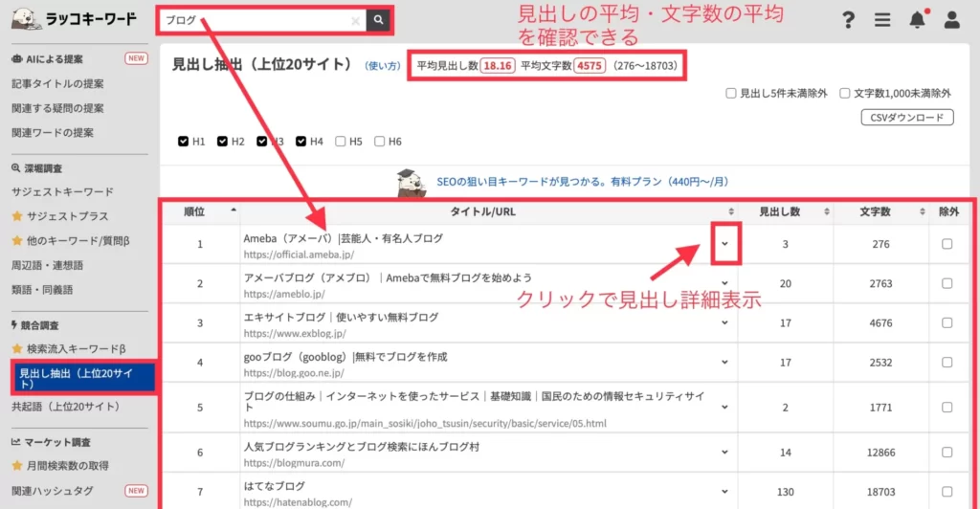Image resolution: width=980 pixels, height=509 pixels.
Task: Open the user account icon
Action: (x=952, y=20)
